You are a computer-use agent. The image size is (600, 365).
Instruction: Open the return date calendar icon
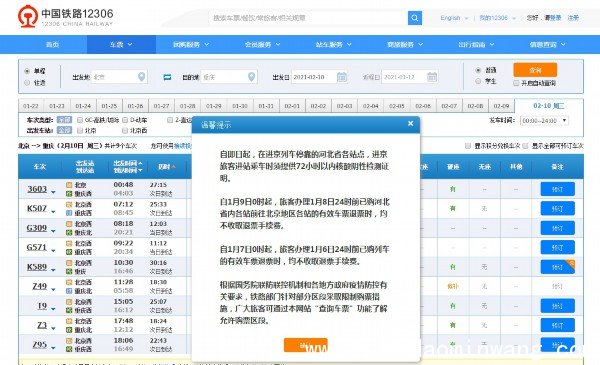[432, 77]
